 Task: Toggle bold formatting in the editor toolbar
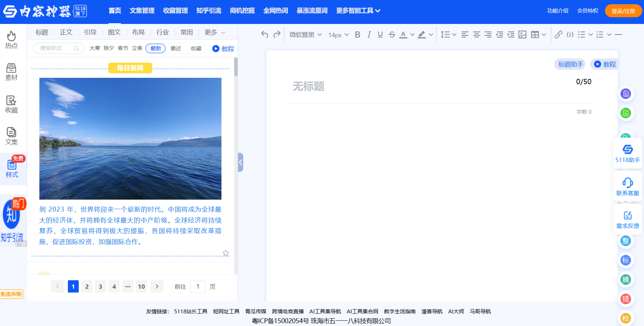(358, 35)
